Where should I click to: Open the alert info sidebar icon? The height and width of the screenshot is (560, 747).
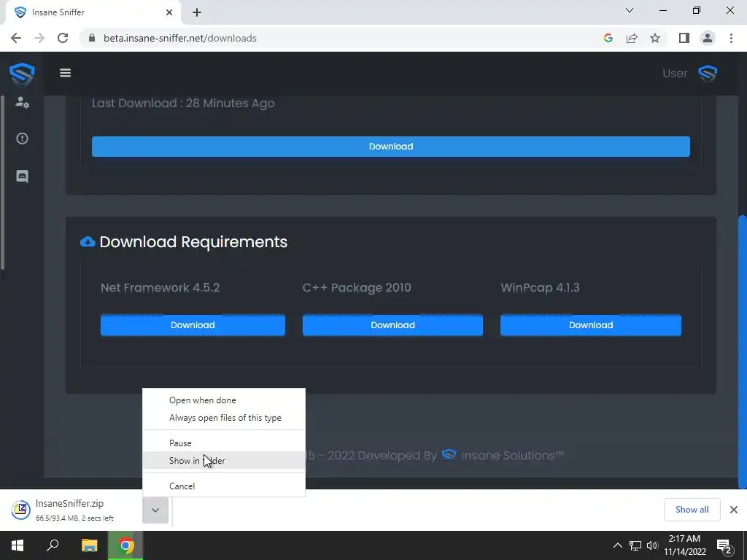[x=22, y=139]
